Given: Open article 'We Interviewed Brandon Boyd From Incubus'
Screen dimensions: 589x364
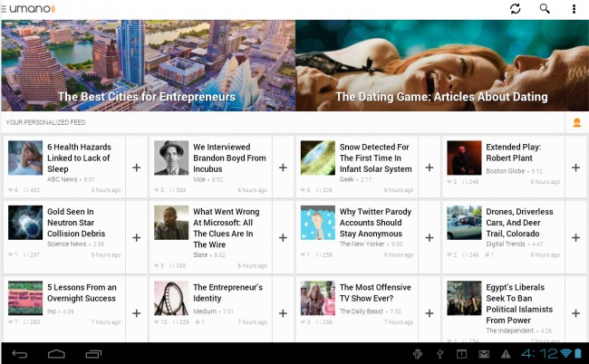Looking at the screenshot, I should click(229, 158).
